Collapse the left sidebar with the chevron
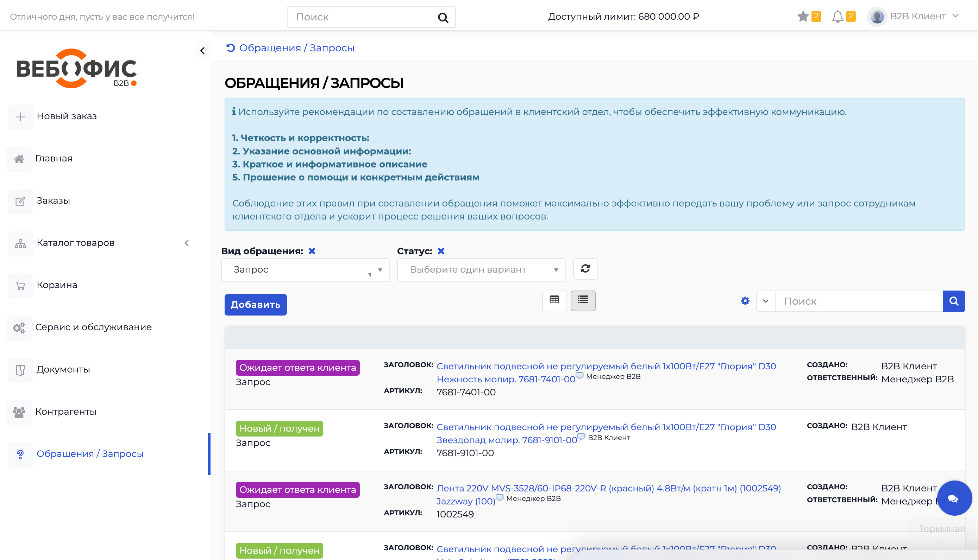This screenshot has width=978, height=560. (202, 50)
